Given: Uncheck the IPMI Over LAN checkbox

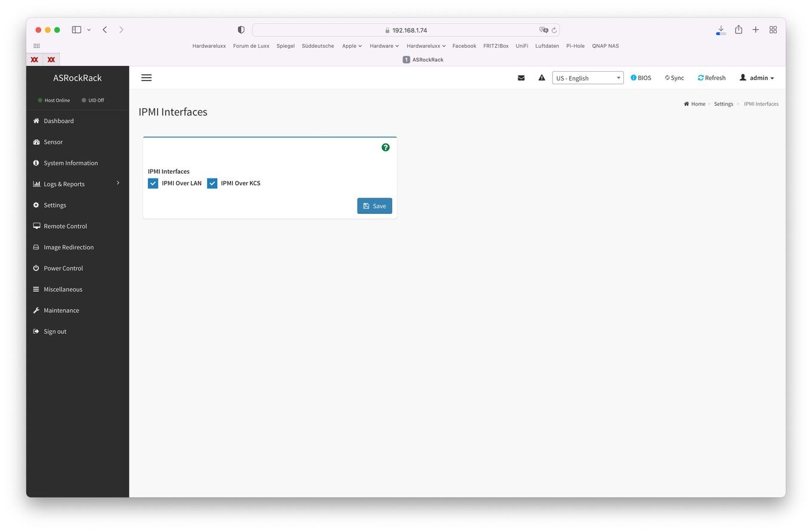Looking at the screenshot, I should pyautogui.click(x=153, y=183).
